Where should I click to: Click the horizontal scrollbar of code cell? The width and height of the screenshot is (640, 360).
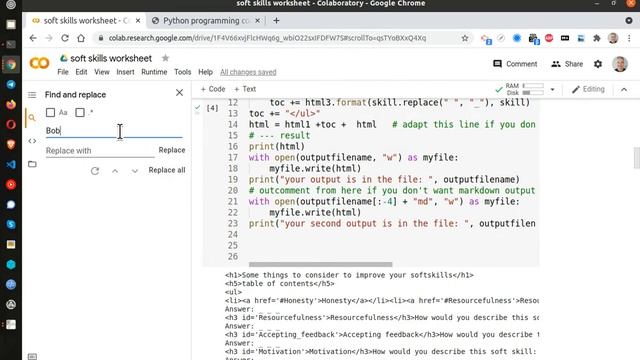(x=320, y=264)
